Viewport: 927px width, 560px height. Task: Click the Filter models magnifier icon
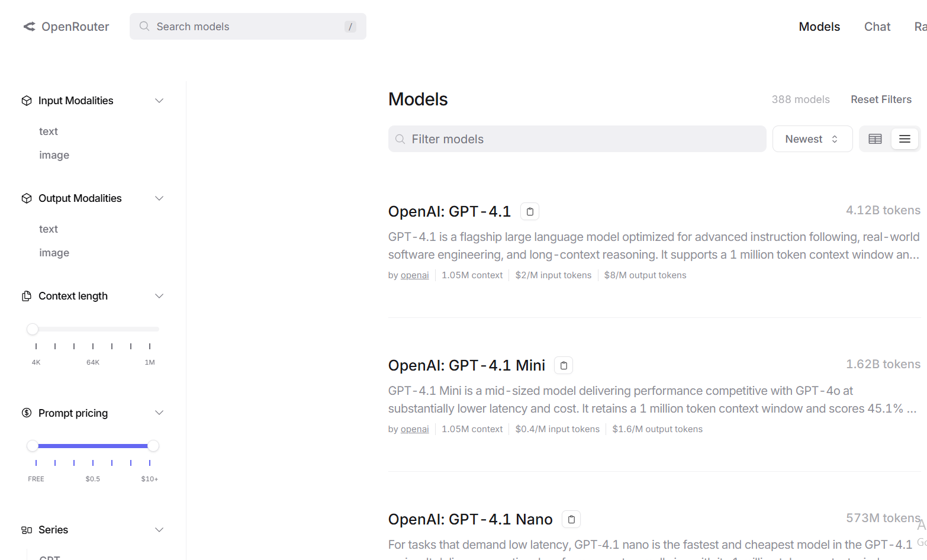click(400, 139)
